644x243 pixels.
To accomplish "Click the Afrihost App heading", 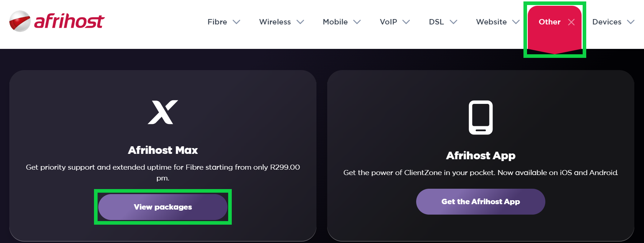I will click(x=480, y=155).
